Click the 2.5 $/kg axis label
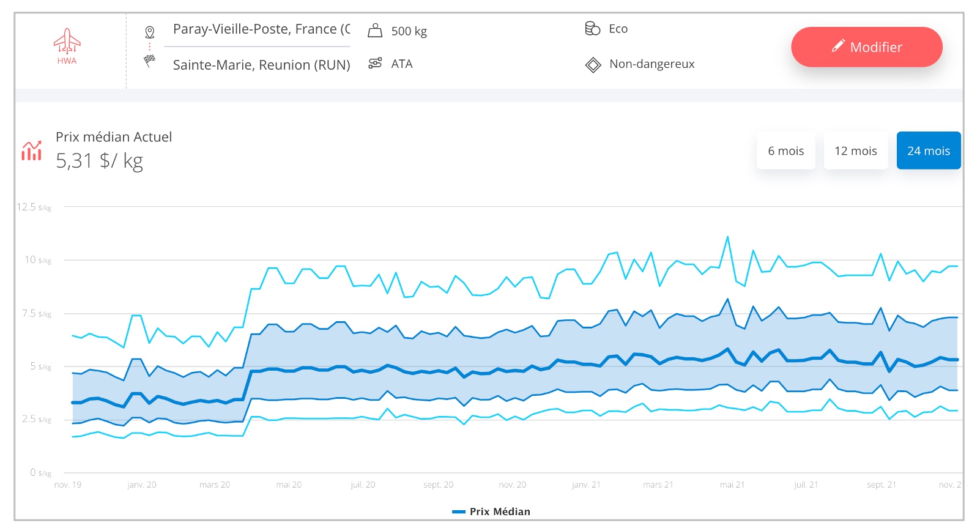Screen dimensions: 980x531 (x=36, y=419)
